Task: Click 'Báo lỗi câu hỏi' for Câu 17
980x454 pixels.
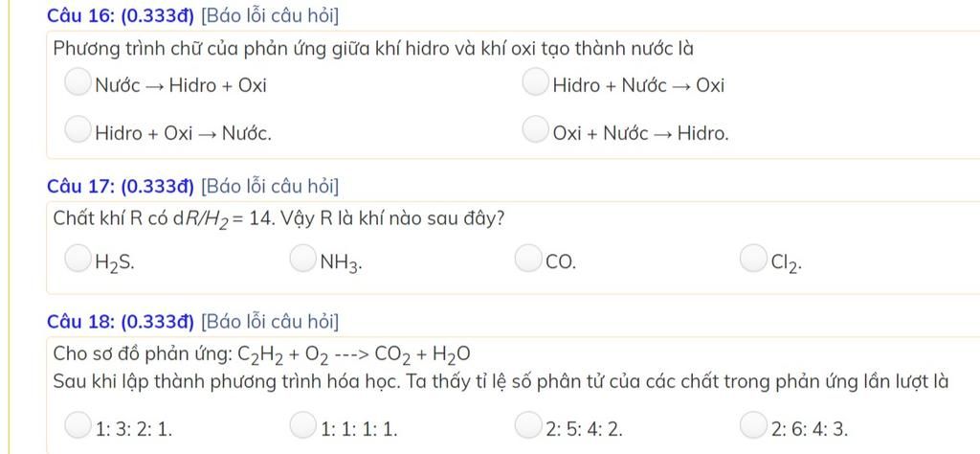Action: click(x=270, y=187)
